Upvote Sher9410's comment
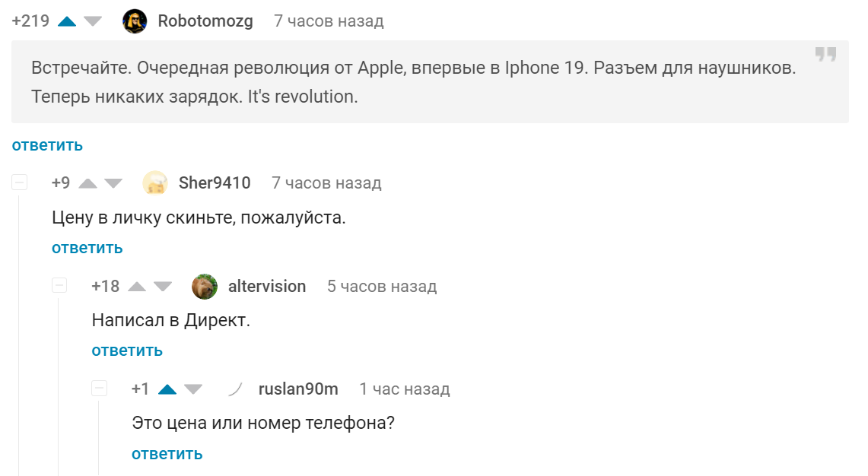Screen dimensions: 868x476 click(88, 183)
